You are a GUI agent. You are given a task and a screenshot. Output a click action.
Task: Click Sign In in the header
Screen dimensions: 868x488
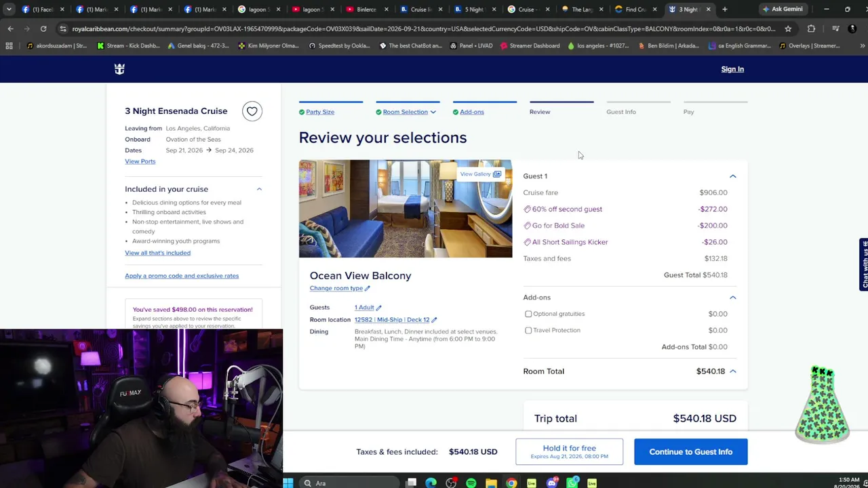[732, 69]
